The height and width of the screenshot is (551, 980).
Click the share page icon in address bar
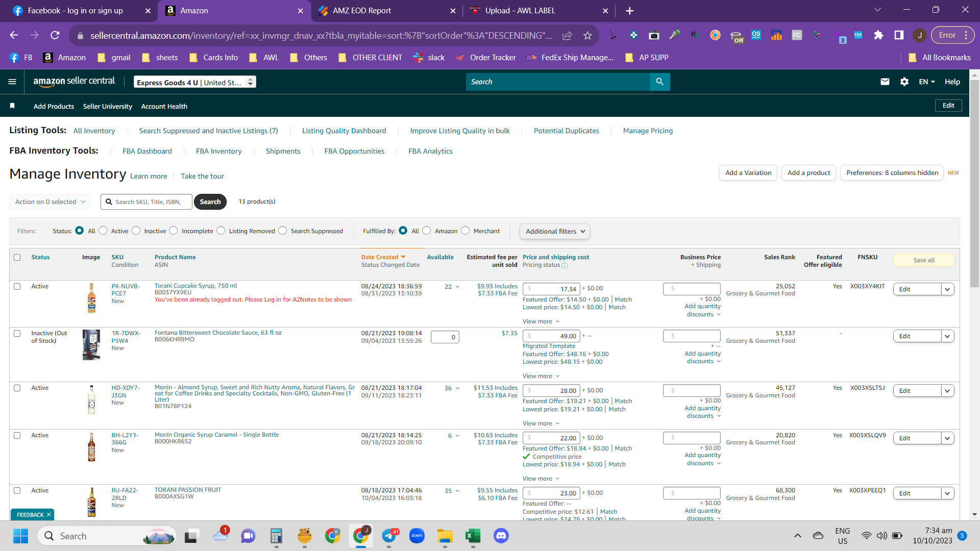tap(567, 35)
